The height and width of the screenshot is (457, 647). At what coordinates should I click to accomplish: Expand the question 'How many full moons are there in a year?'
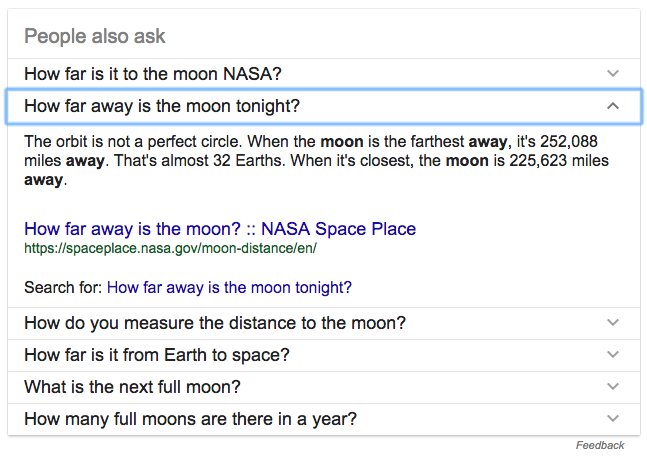(x=191, y=419)
